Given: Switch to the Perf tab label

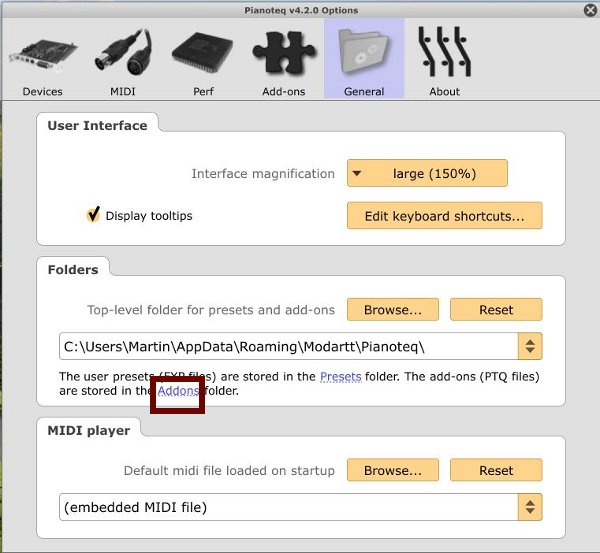Looking at the screenshot, I should [x=203, y=92].
